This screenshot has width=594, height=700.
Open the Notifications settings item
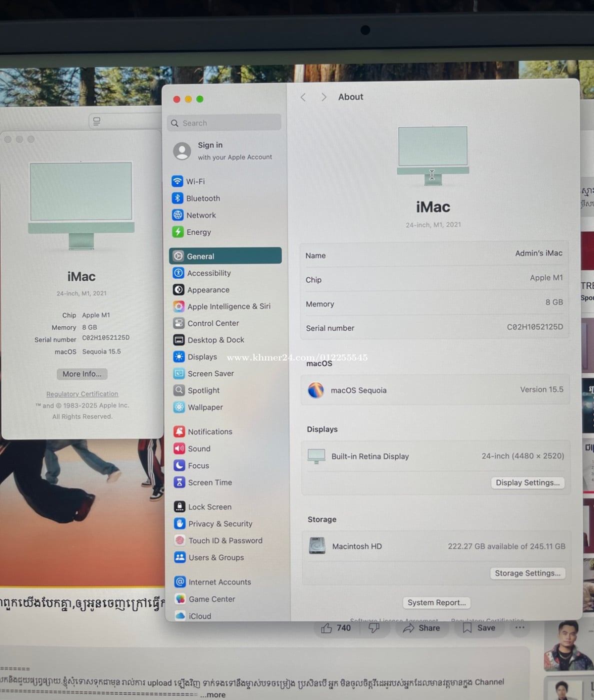click(x=209, y=432)
